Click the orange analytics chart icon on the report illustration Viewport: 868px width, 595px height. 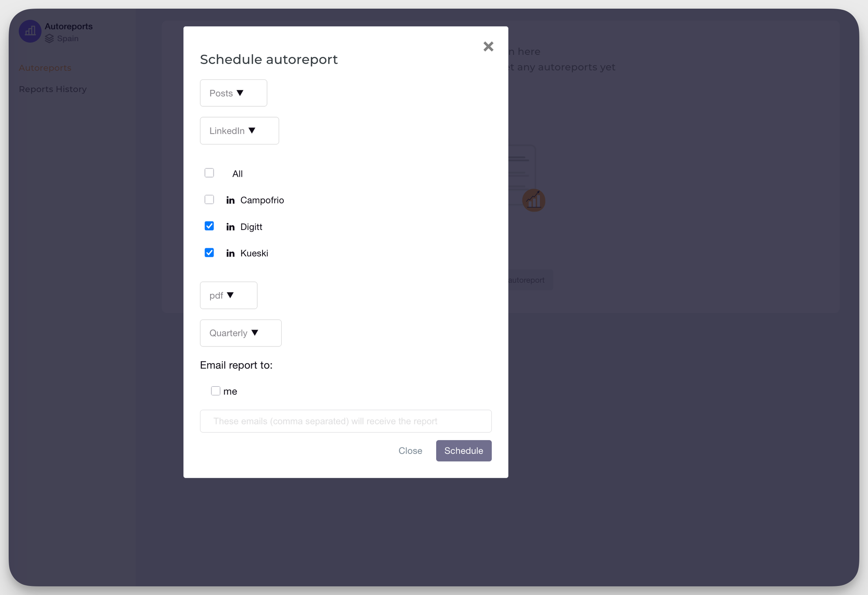(534, 200)
